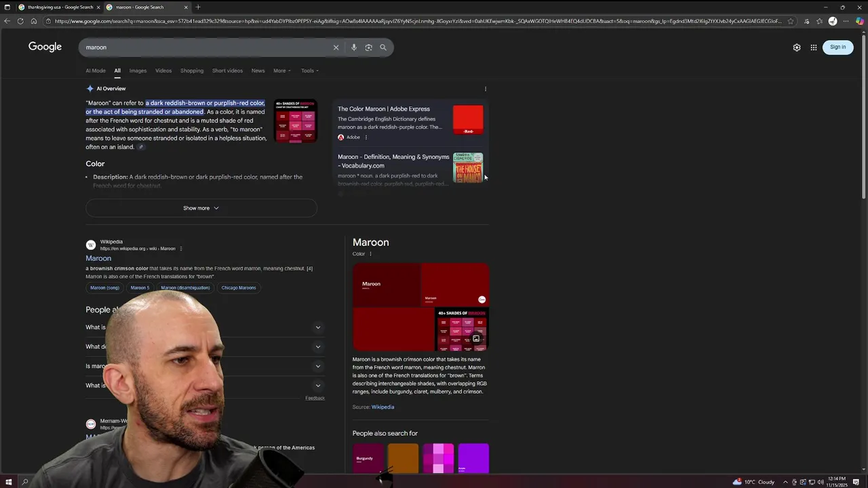Image resolution: width=868 pixels, height=488 pixels.
Task: Show hidden system tray icons
Action: (785, 482)
